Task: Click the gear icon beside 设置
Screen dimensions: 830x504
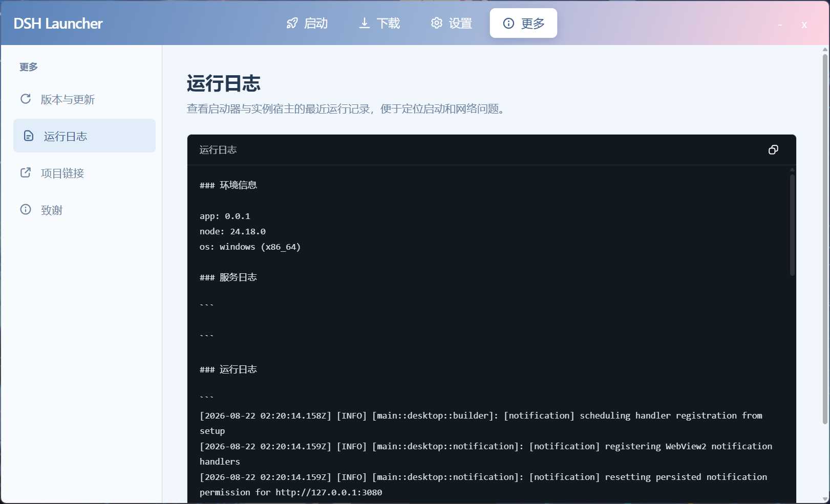Action: tap(436, 24)
